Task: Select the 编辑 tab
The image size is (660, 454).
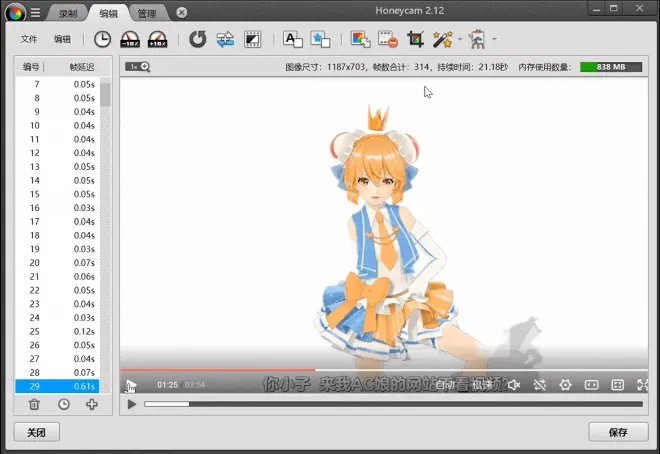Action: tap(108, 14)
